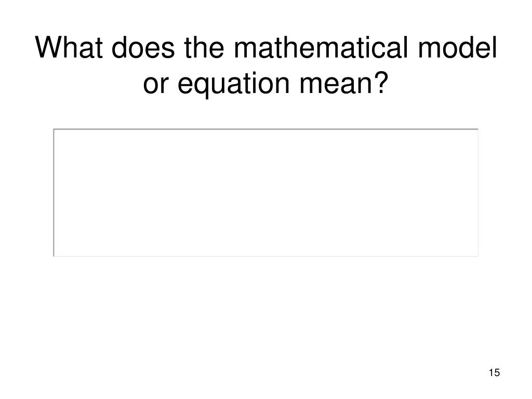Click the word "model" in the title
Image resolution: width=532 pixels, height=399 pixels.
(x=457, y=47)
